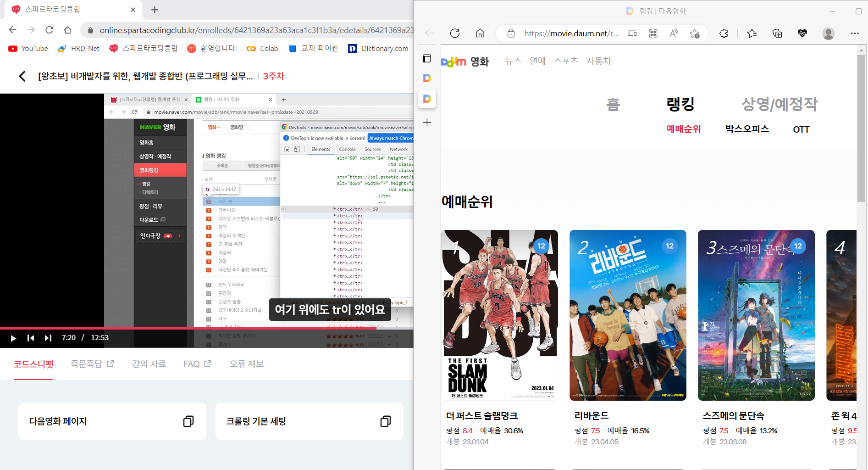This screenshot has height=470, width=868.
Task: Click Daum 영화 logo
Action: coord(464,62)
